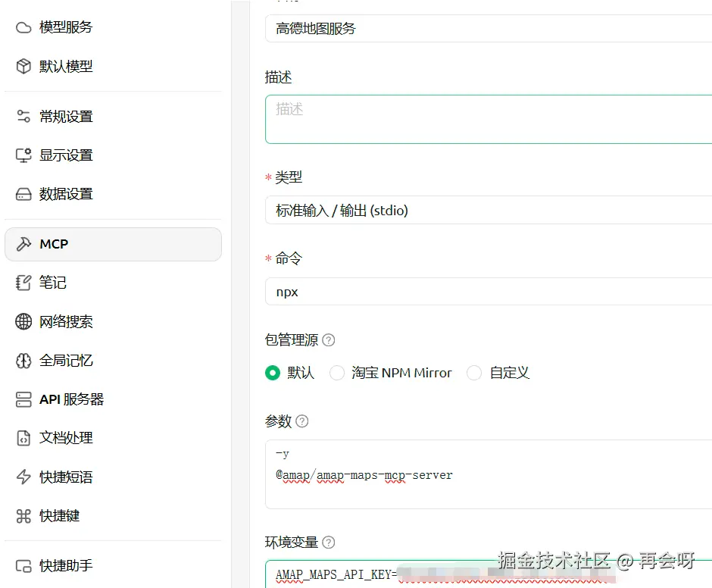Viewport: 712px width, 588px height.
Task: Click name field containing 高德地图服务
Action: [x=489, y=29]
